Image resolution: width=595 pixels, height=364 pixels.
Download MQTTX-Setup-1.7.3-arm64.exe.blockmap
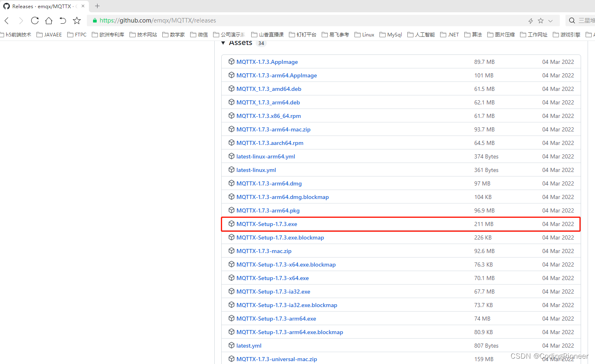pos(290,332)
